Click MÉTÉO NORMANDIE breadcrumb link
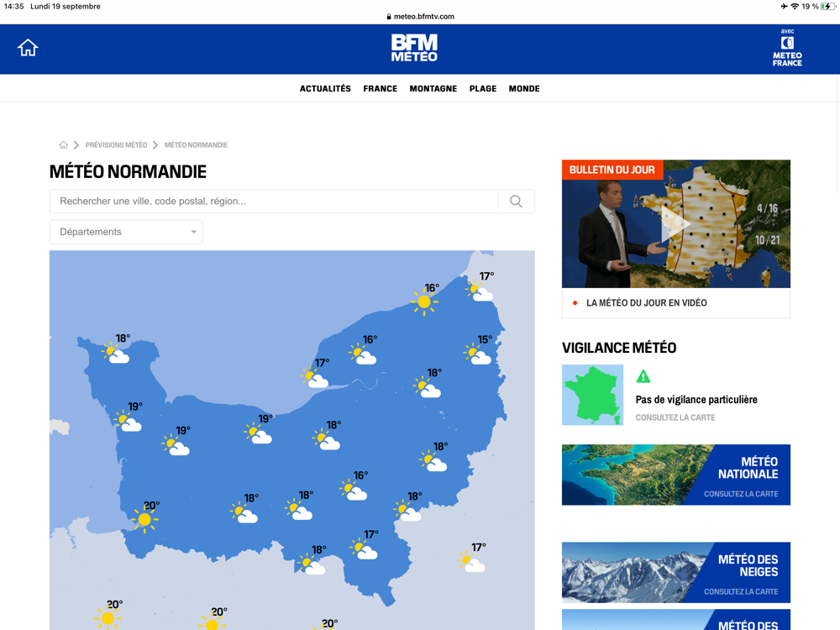The image size is (840, 630). [196, 145]
